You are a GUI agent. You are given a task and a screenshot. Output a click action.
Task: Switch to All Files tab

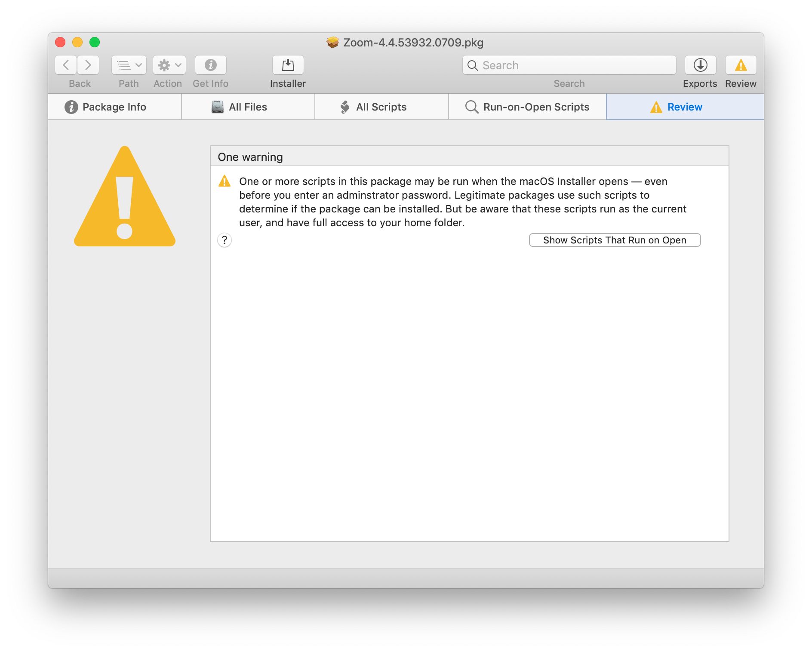pos(248,107)
